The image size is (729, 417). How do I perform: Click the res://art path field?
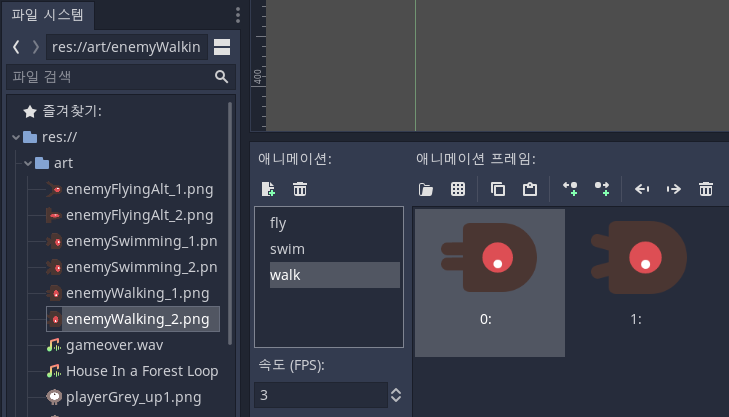point(126,47)
